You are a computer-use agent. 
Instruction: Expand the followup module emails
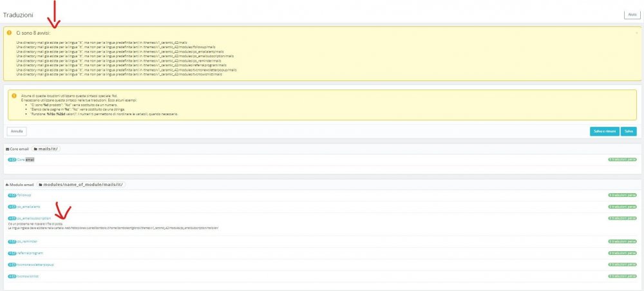coord(24,195)
